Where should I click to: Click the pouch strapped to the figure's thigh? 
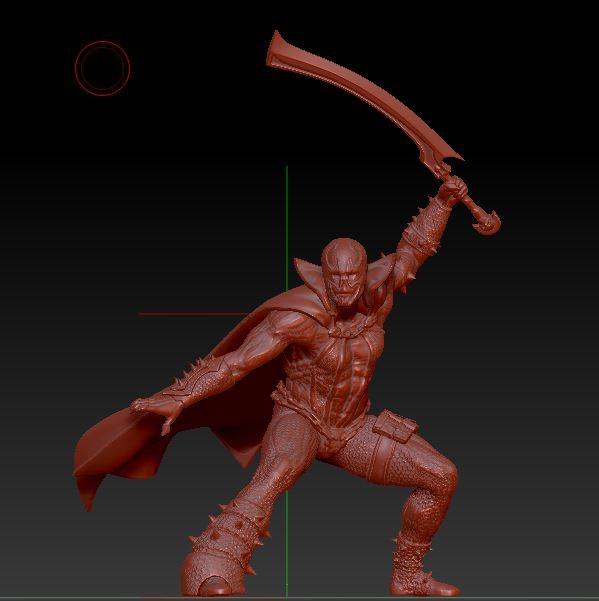[395, 426]
